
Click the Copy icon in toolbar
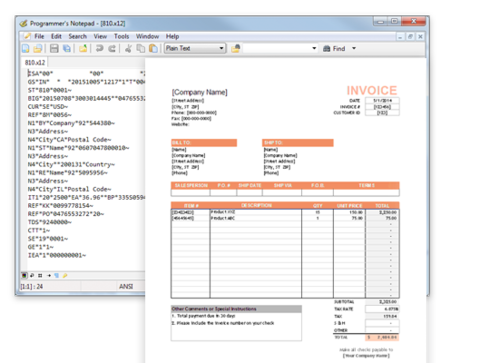point(141,49)
